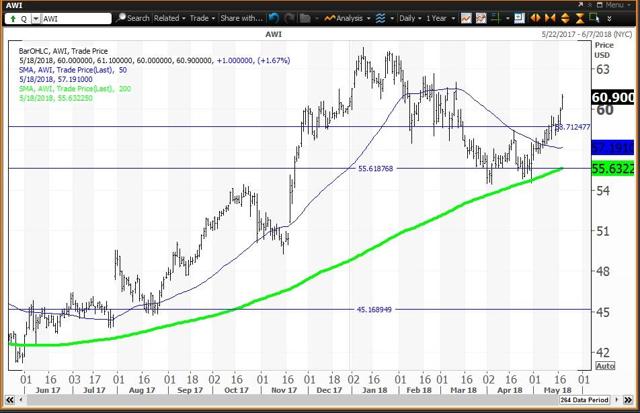640x413 pixels.
Task: Click the Price USD axis label
Action: (x=604, y=50)
